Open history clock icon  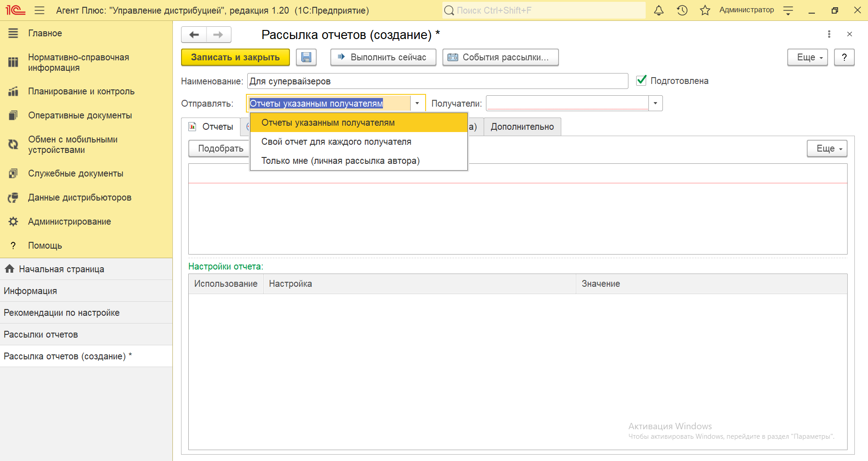682,10
